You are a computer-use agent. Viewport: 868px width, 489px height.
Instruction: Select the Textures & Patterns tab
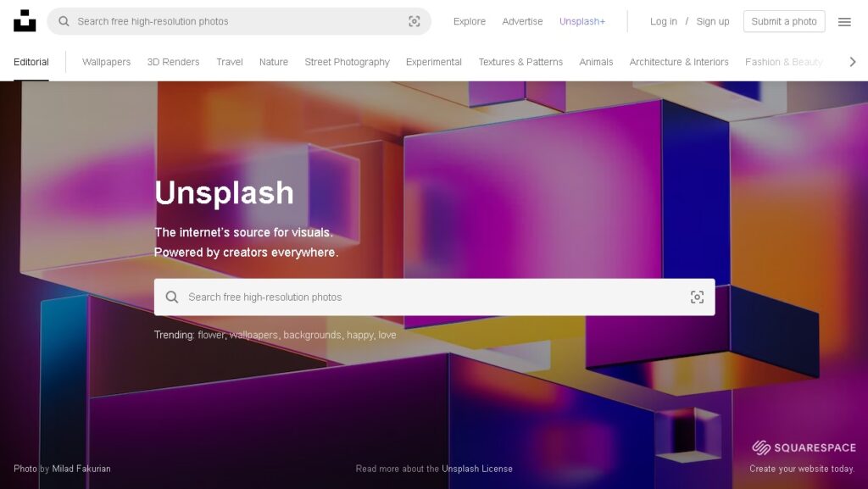pos(520,62)
